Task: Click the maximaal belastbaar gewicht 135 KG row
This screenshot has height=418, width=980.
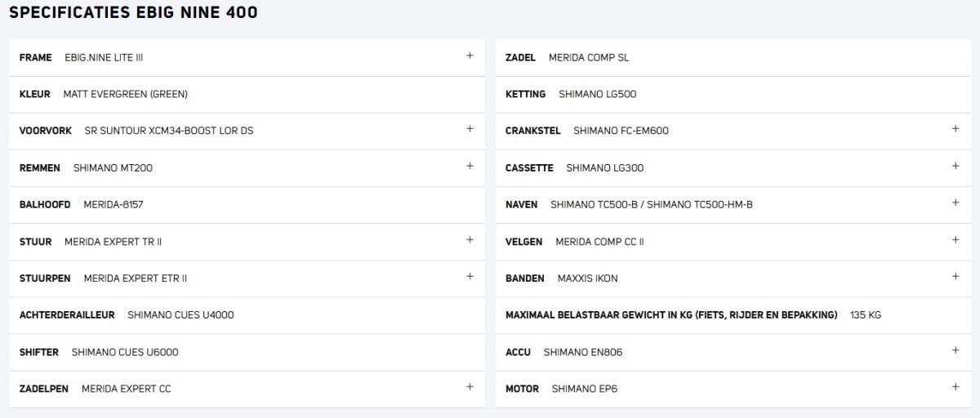Action: click(x=733, y=315)
